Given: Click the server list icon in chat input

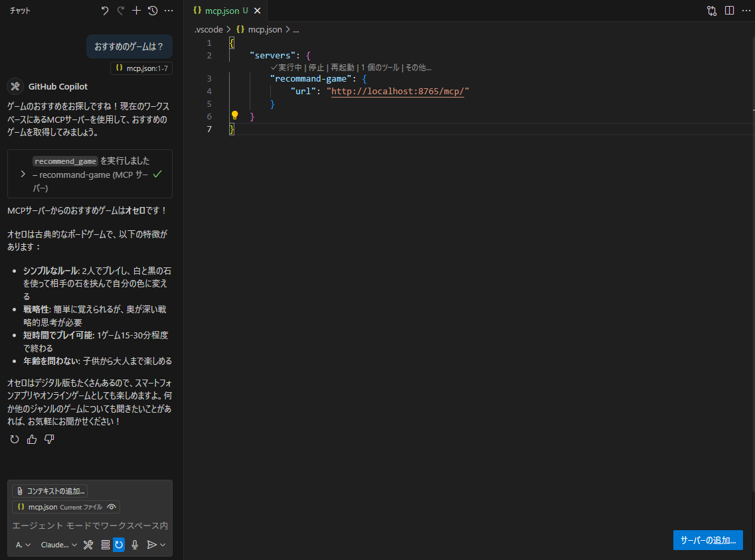Looking at the screenshot, I should coord(106,545).
